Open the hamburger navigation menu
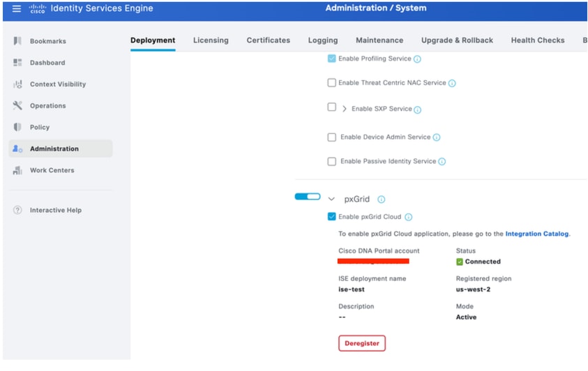 (17, 8)
